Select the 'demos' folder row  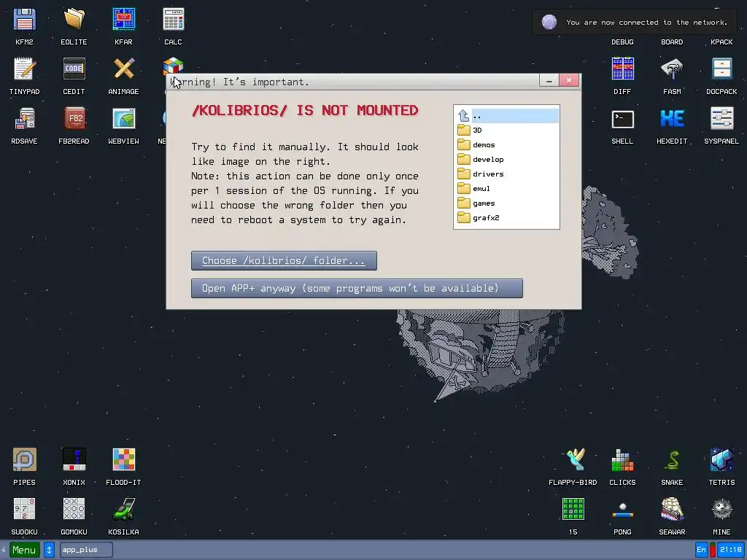507,145
